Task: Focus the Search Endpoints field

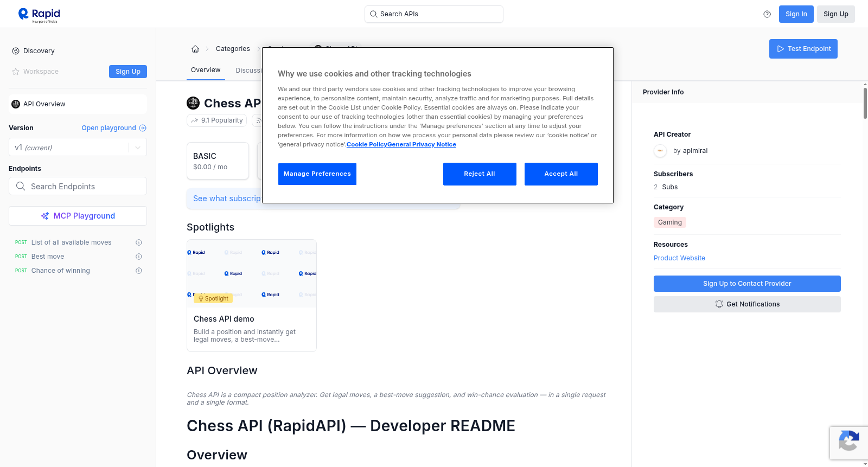Action: click(x=78, y=186)
